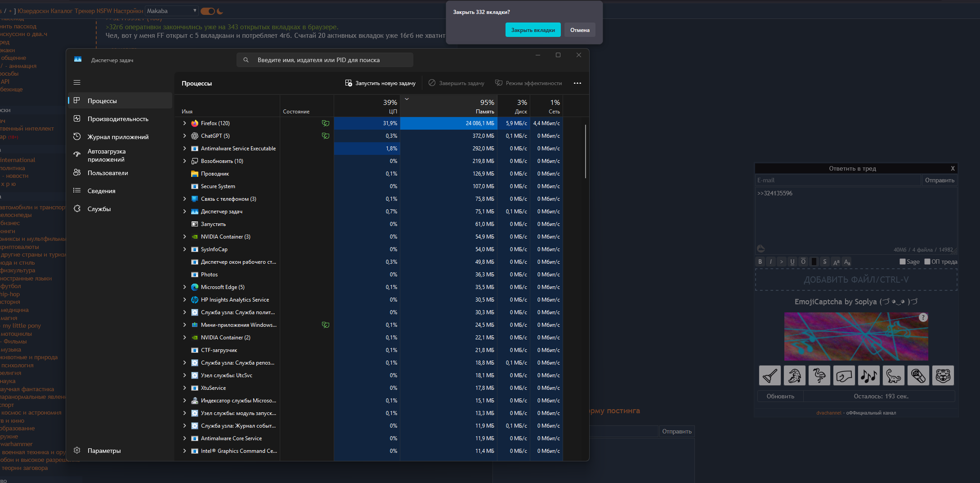
Task: Apply superscript formatting in reply form
Action: pos(836,262)
